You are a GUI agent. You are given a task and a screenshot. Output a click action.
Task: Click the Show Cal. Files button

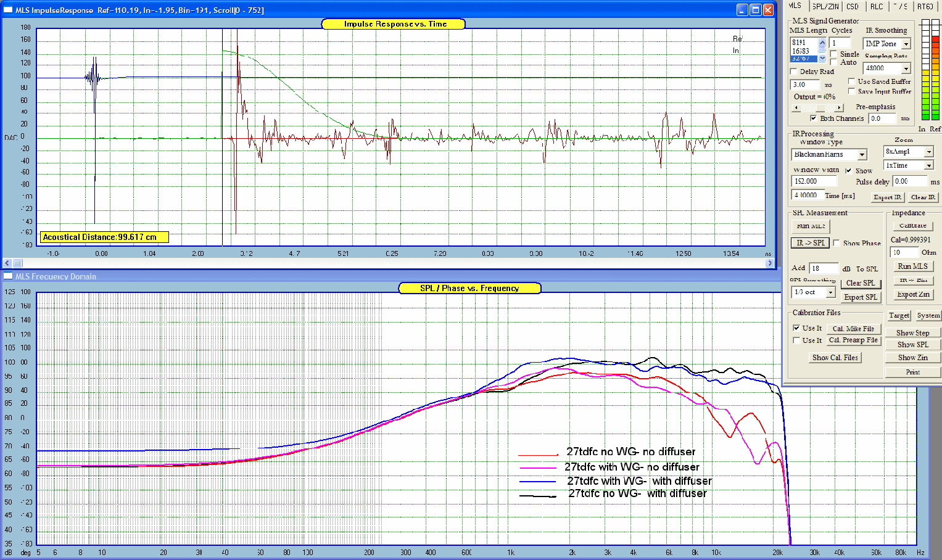tap(835, 358)
